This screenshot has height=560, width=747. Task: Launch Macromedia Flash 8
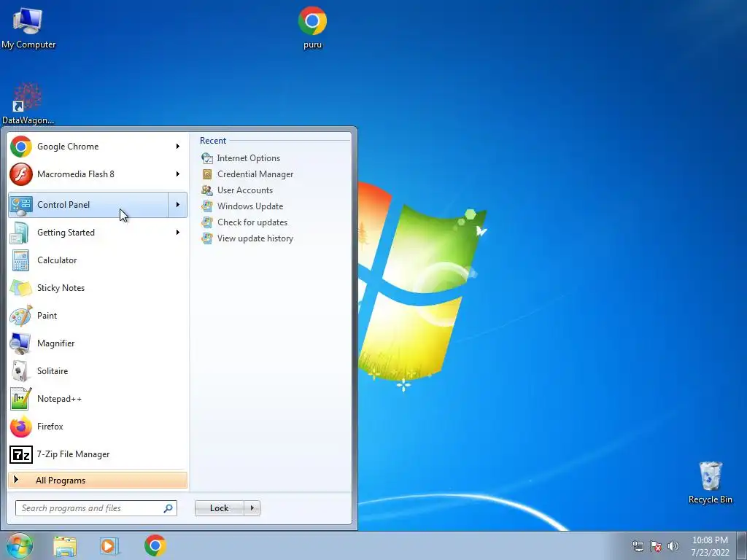coord(88,174)
